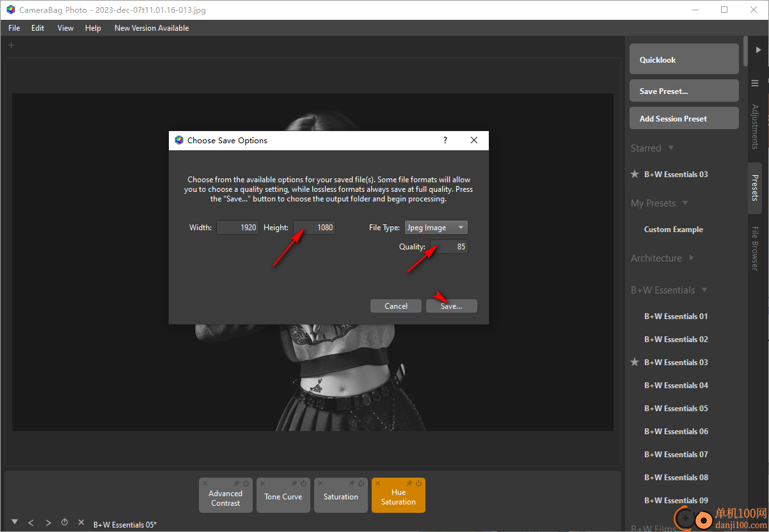
Task: Cancel the save options dialog
Action: (x=396, y=306)
